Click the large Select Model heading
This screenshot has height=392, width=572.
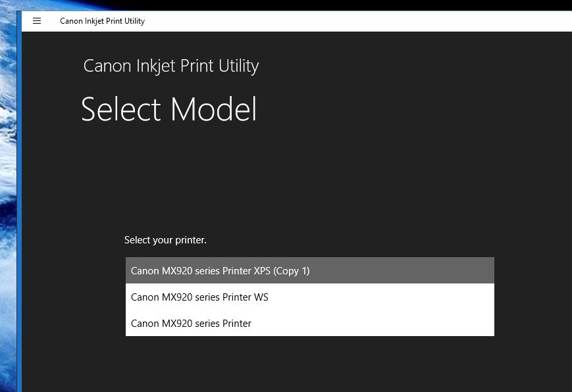click(169, 109)
